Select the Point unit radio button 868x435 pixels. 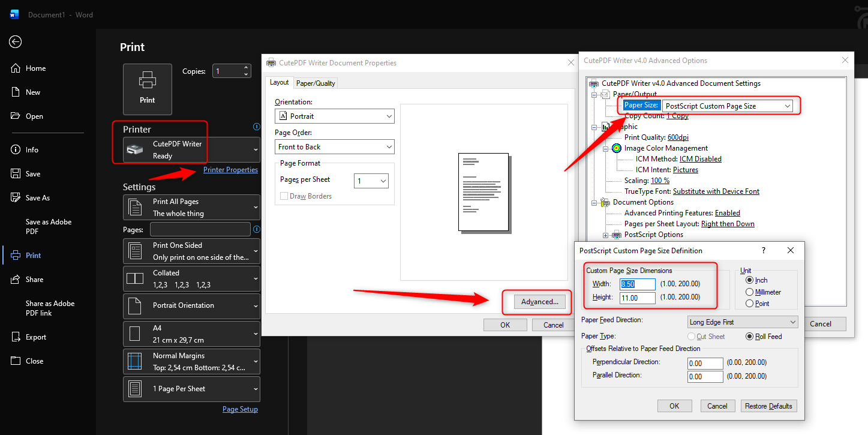(749, 304)
